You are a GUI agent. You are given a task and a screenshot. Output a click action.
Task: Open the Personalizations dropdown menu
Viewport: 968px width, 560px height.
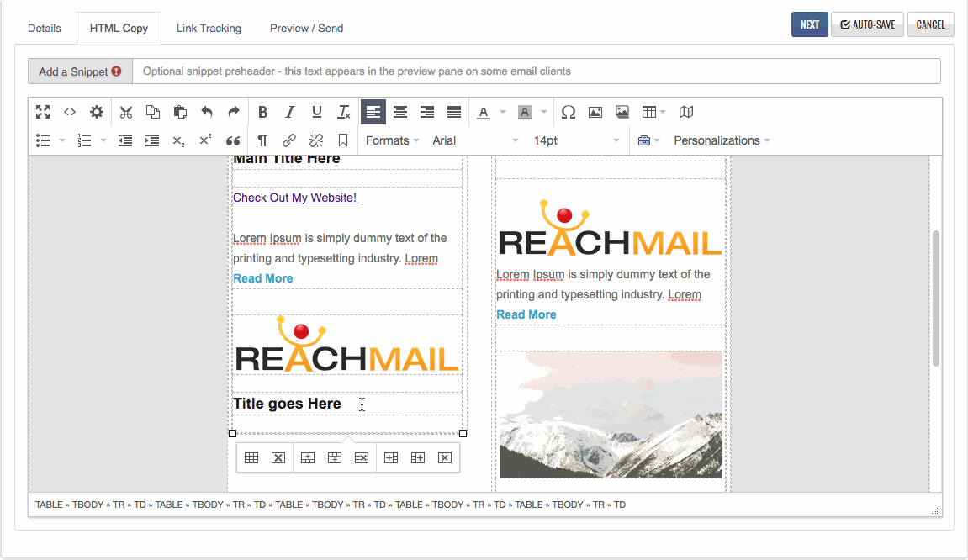[721, 140]
